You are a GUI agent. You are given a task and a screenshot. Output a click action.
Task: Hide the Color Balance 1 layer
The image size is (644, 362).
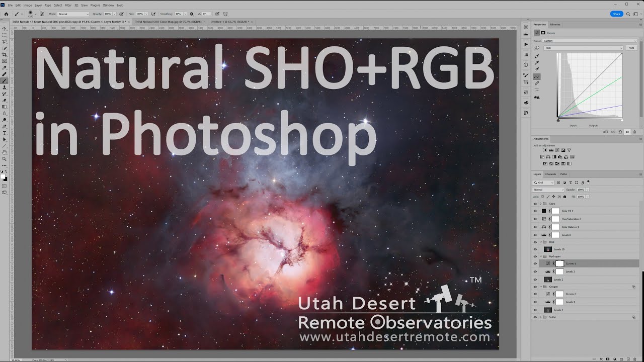click(x=535, y=227)
